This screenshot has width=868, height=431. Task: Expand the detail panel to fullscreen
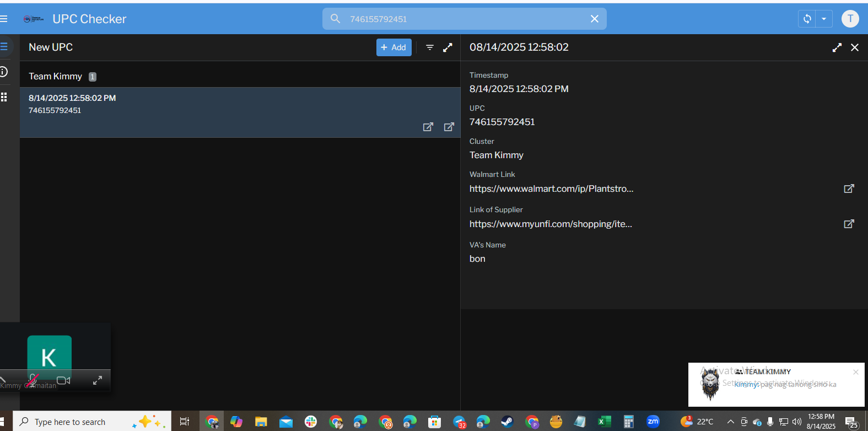[x=837, y=47]
